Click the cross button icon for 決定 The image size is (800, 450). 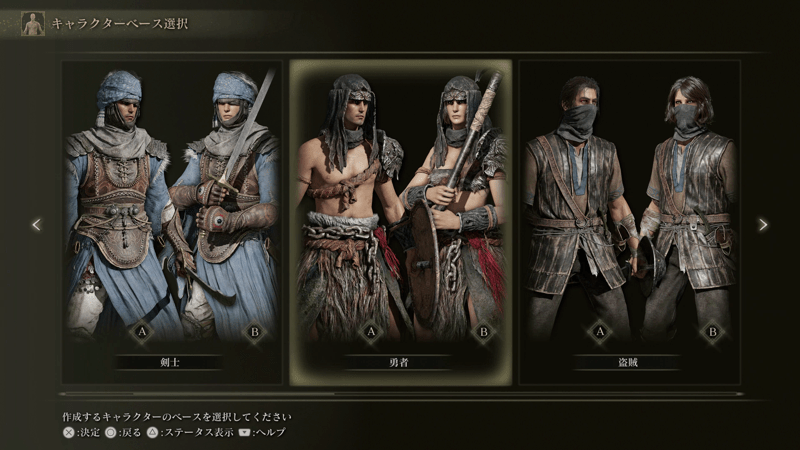coord(68,433)
